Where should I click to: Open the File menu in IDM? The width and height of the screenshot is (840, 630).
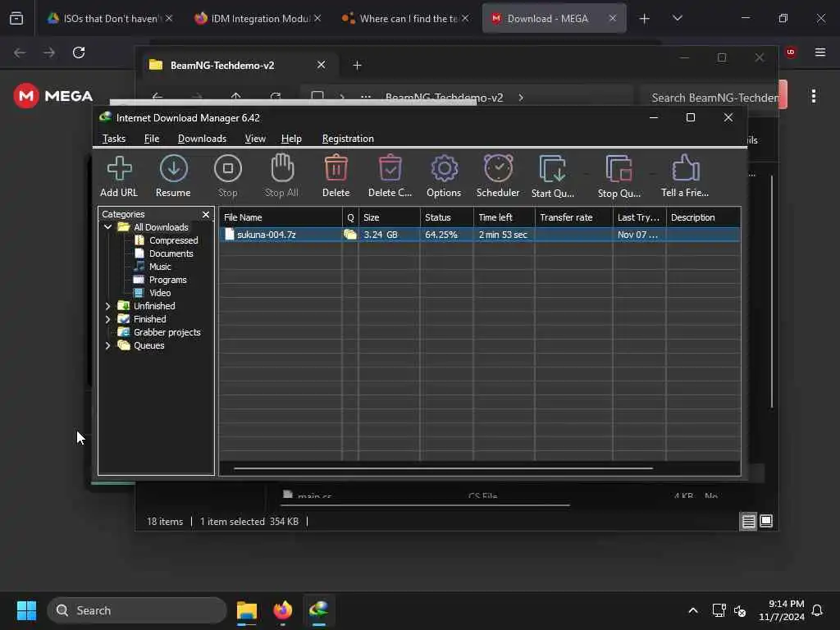[x=152, y=139]
